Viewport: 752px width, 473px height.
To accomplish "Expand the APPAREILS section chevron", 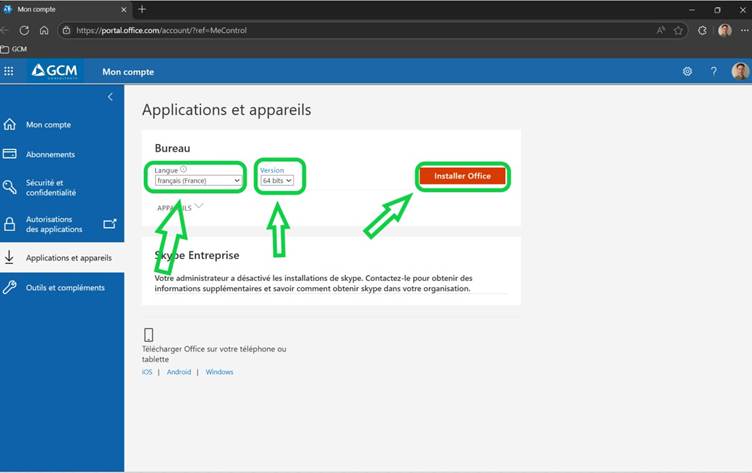I will point(199,206).
